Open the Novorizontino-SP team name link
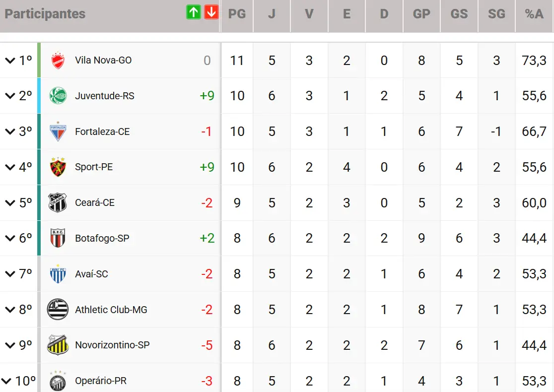 pyautogui.click(x=112, y=345)
